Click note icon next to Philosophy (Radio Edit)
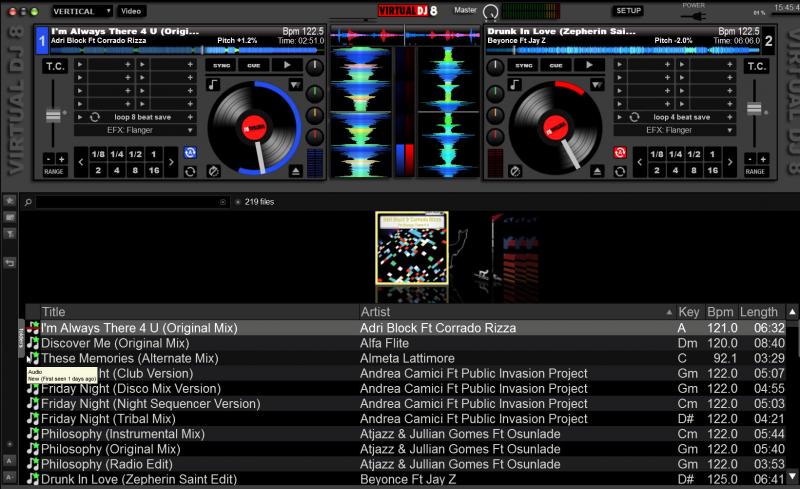Viewport: 800px width, 489px height. click(x=33, y=464)
